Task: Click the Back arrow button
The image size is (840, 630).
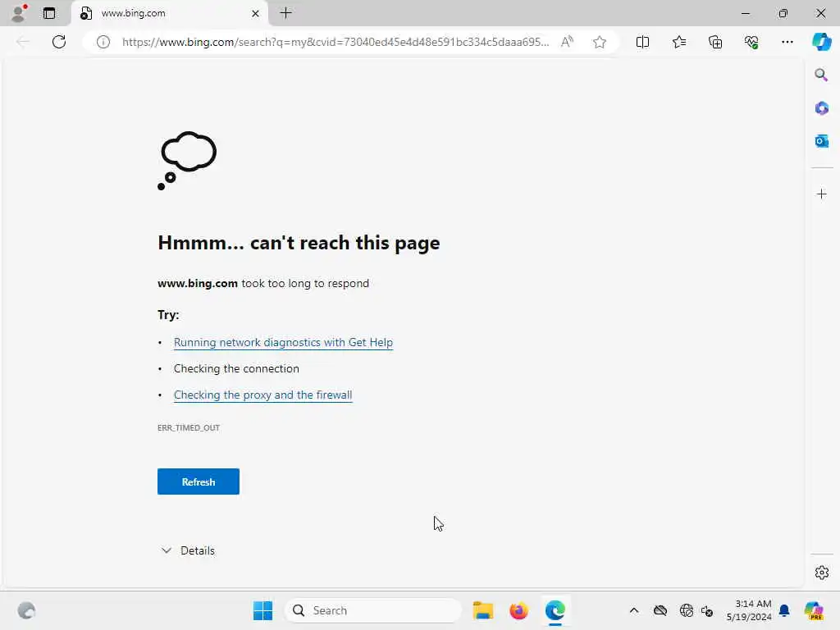Action: pos(23,42)
